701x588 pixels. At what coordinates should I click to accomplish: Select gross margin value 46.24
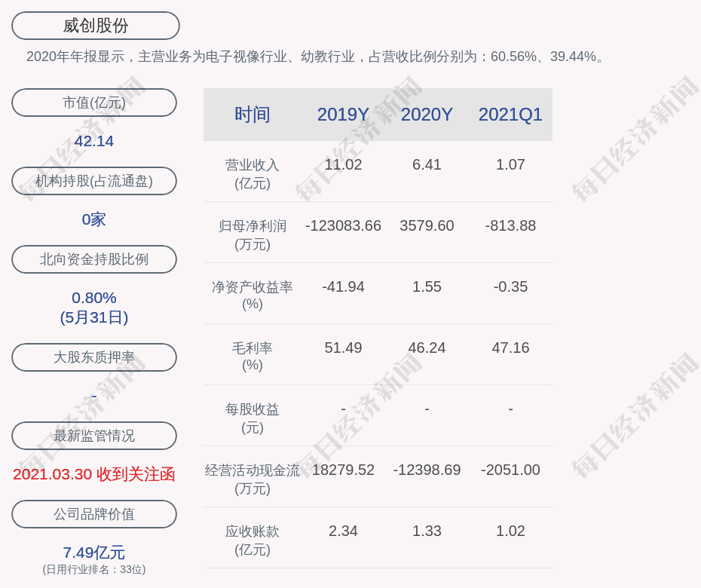[427, 348]
